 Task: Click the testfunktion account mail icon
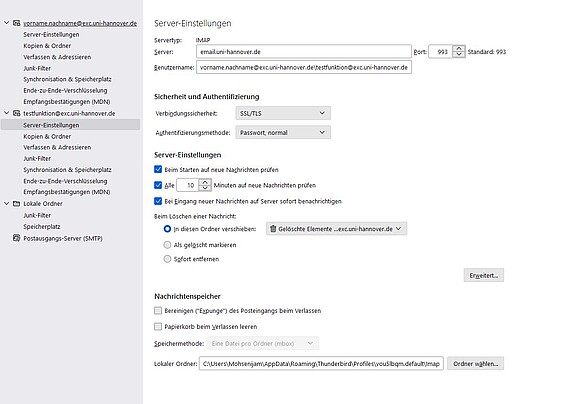[17, 113]
